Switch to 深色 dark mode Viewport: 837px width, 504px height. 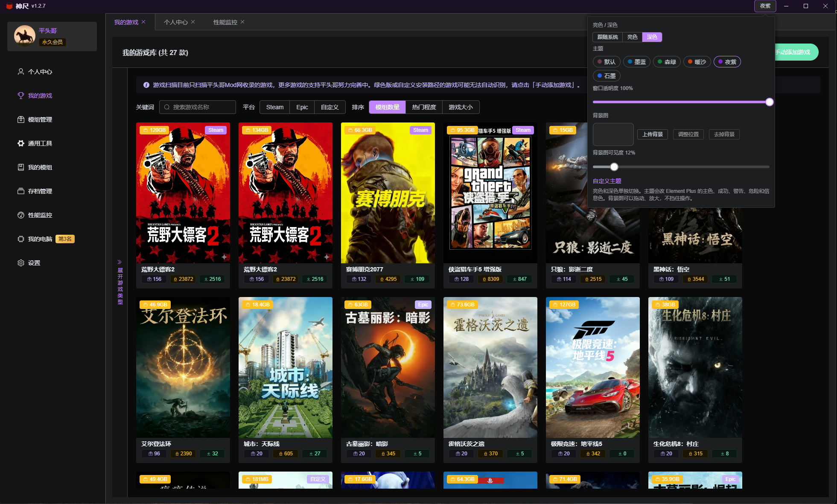pyautogui.click(x=652, y=37)
